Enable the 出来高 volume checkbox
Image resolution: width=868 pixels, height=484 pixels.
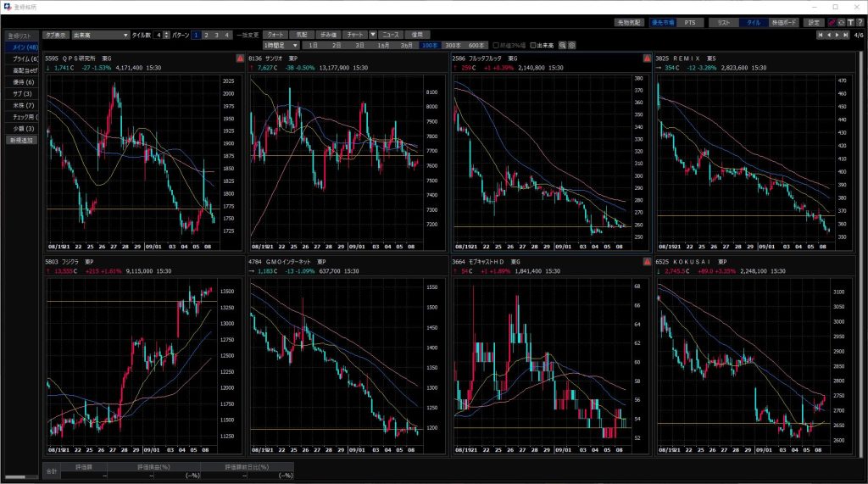tap(532, 44)
